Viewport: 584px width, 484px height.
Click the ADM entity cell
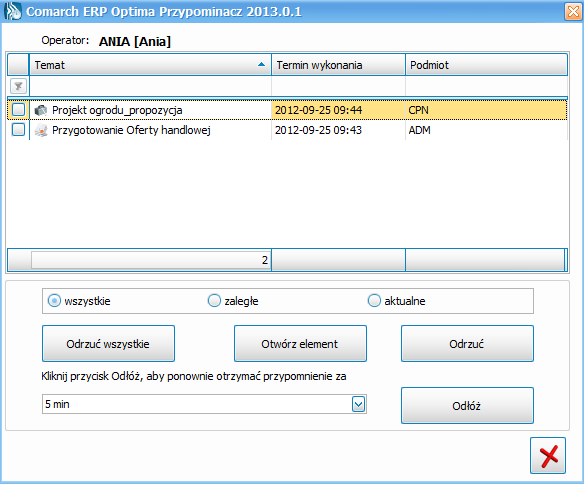coord(486,130)
